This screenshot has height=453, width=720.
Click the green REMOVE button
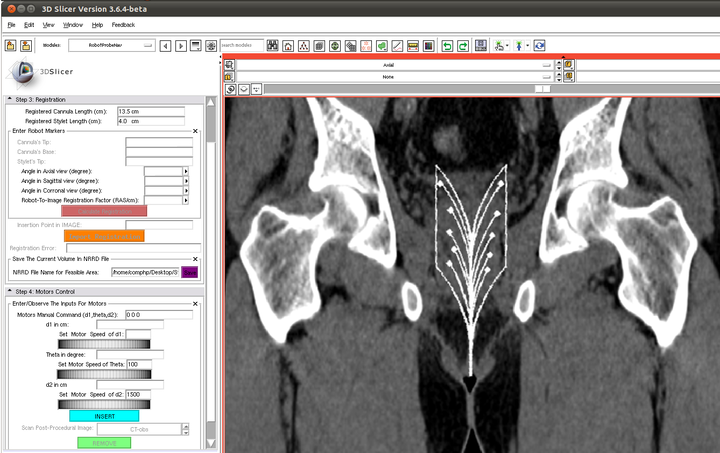pyautogui.click(x=104, y=443)
